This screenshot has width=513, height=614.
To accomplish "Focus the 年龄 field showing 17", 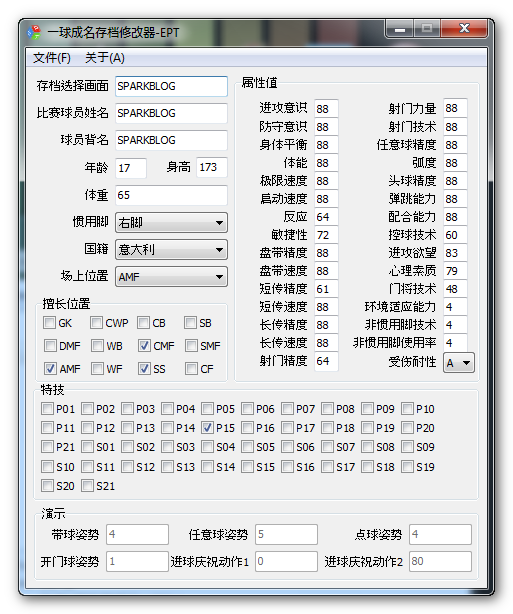I will click(x=131, y=168).
